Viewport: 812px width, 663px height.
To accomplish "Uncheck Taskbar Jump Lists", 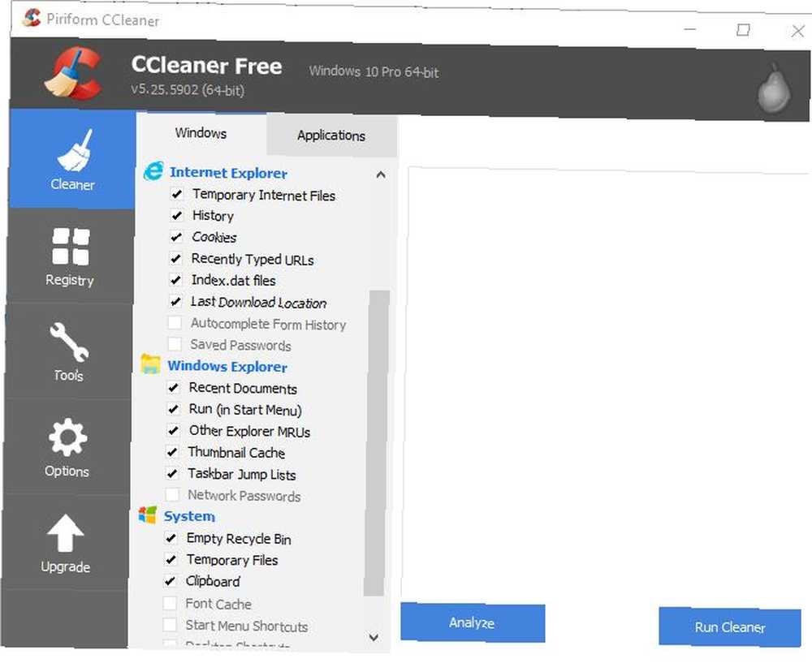I will click(x=172, y=473).
